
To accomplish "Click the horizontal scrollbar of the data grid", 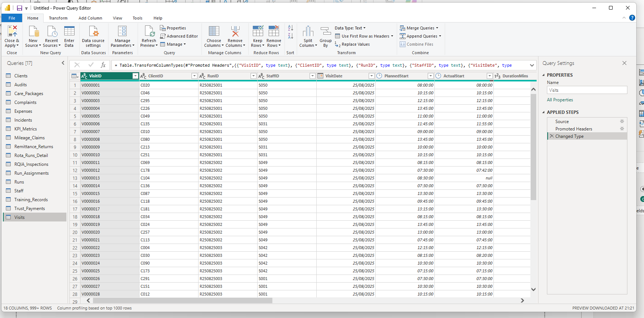I will pyautogui.click(x=182, y=300).
